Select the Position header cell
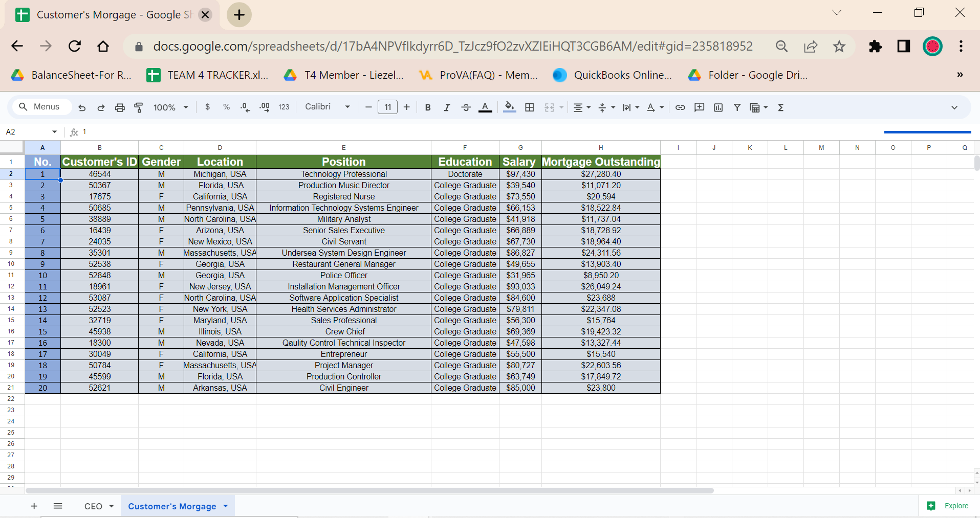Image resolution: width=980 pixels, height=518 pixels. tap(343, 162)
